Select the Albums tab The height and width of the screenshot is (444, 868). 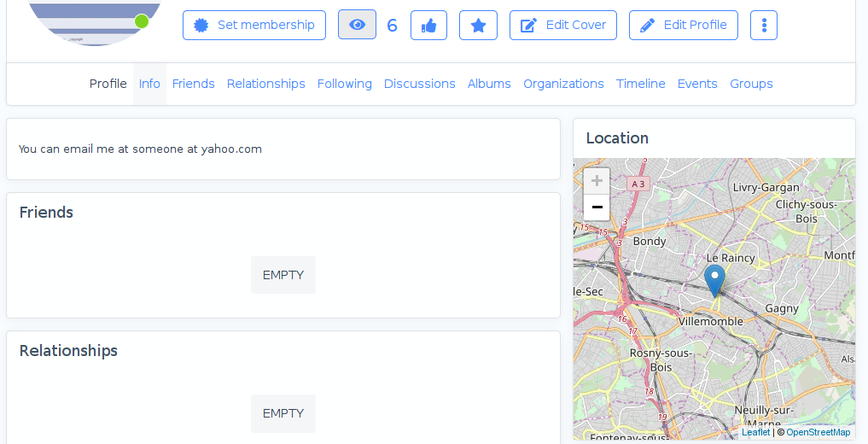(489, 84)
